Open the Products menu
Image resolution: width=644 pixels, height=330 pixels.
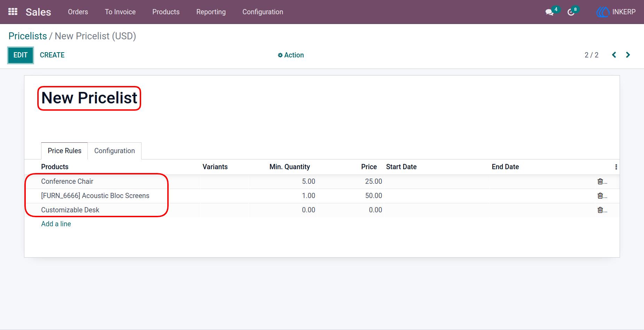click(x=166, y=12)
